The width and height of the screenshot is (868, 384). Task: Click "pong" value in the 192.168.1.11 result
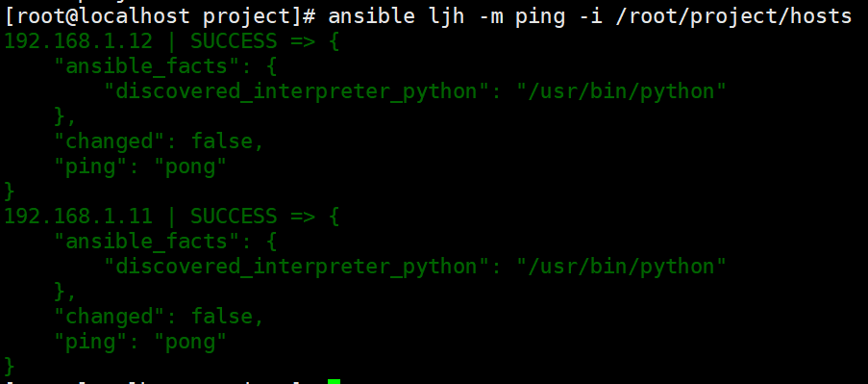190,342
